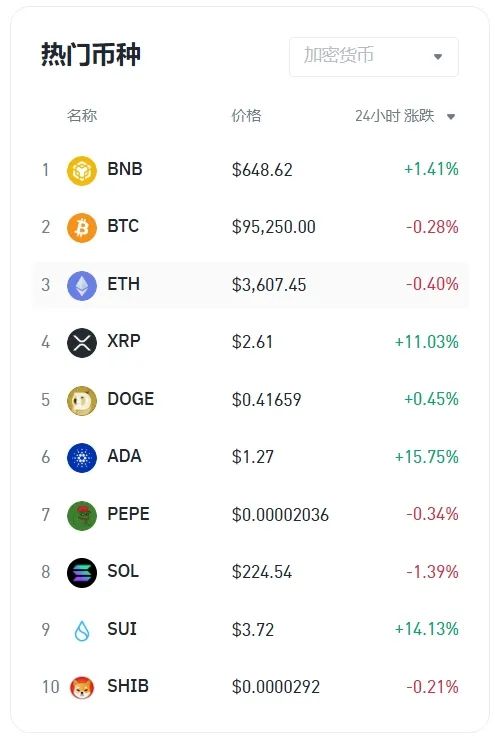Screen dimensions: 495x742
Task: Click the 名称 column header
Action: pyautogui.click(x=82, y=115)
